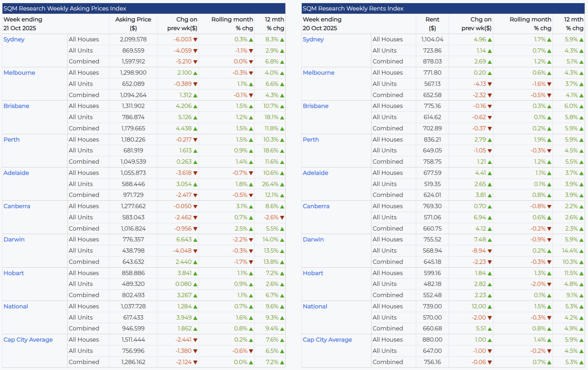The image size is (588, 370).
Task: Select Sydney All Houses rent 1,104.04
Action: [x=432, y=40]
